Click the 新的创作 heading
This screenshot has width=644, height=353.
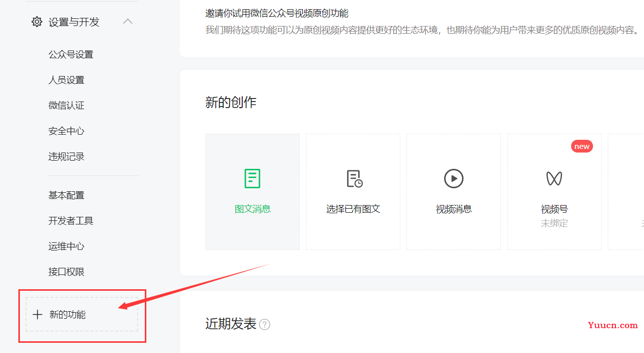click(230, 103)
